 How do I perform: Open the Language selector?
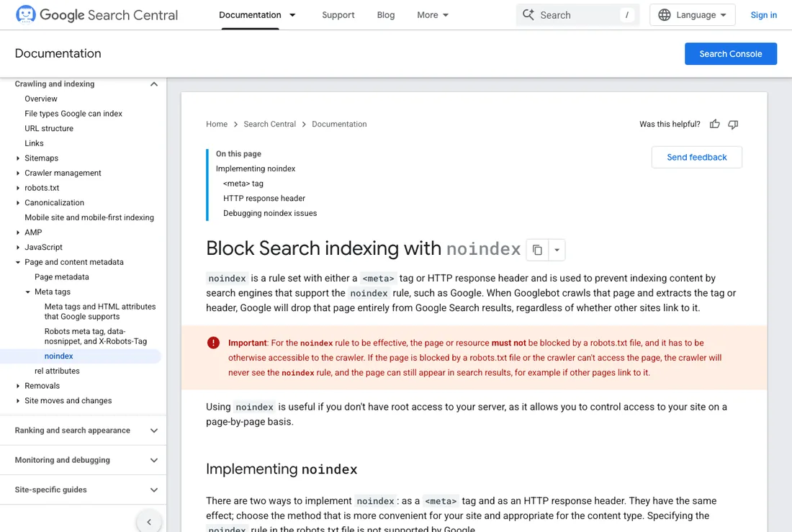692,14
